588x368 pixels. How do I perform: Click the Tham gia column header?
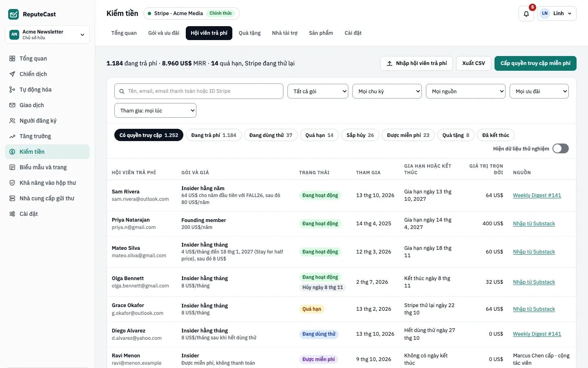point(368,173)
